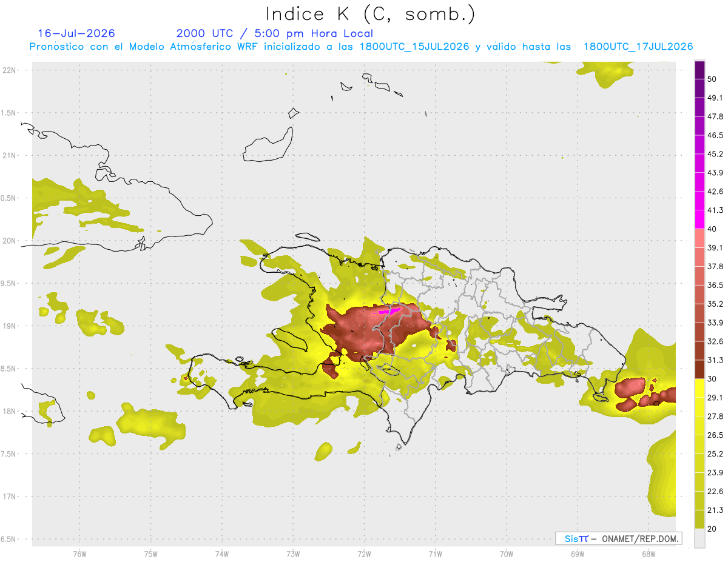
Task: Select the longitude label "73W"
Action: [x=293, y=554]
